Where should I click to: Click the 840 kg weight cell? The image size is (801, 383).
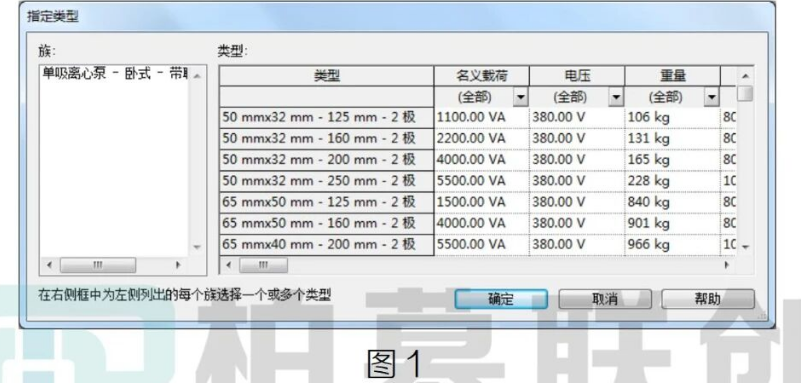point(673,203)
